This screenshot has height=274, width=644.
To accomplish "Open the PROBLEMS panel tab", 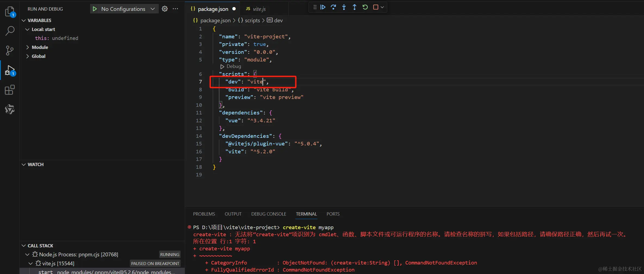I will pos(204,214).
